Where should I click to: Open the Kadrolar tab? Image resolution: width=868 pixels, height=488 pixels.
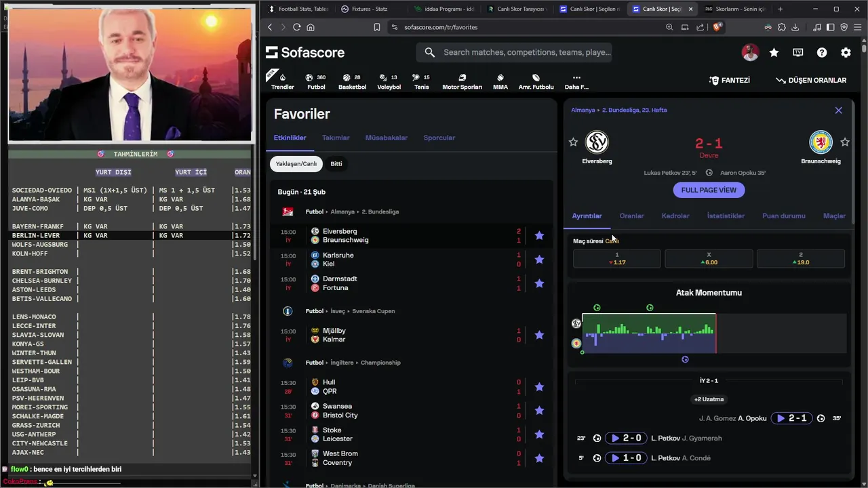[x=675, y=216]
